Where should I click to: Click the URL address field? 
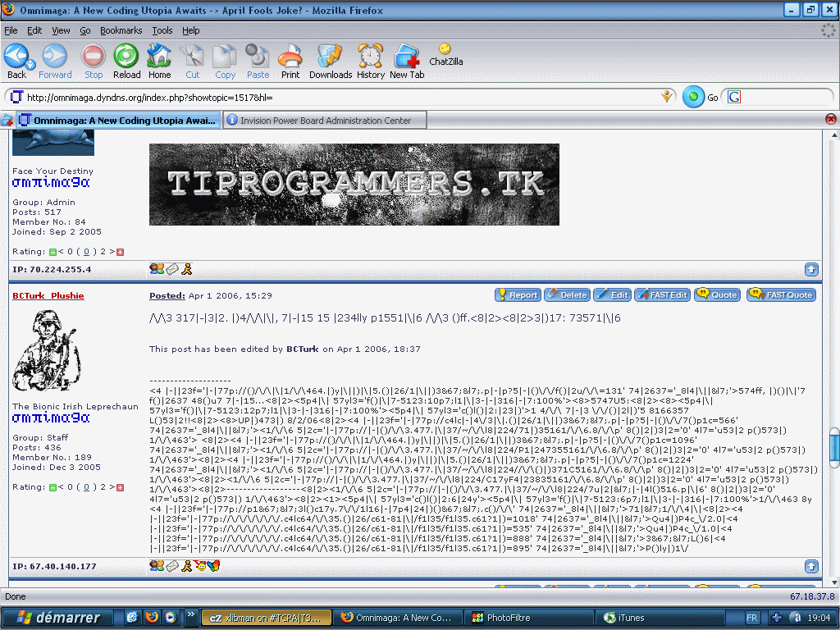(340, 98)
